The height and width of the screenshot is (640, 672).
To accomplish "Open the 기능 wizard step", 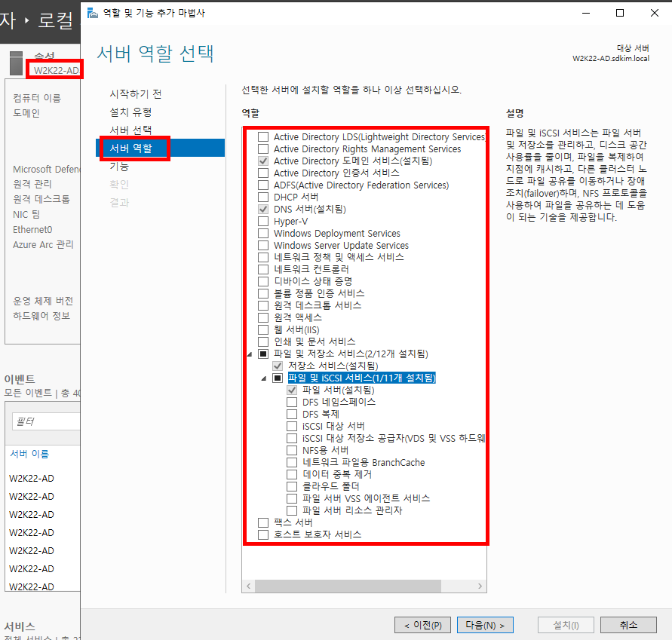I will click(119, 166).
